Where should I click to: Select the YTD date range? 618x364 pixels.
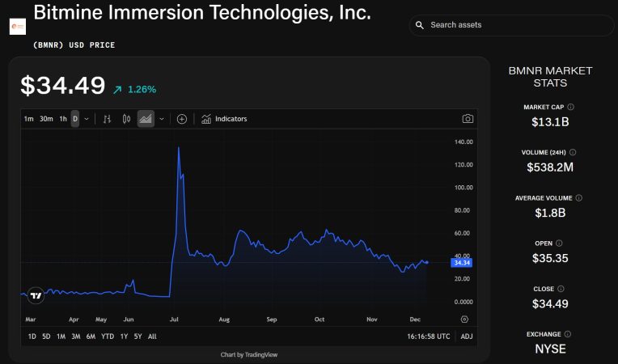point(108,336)
